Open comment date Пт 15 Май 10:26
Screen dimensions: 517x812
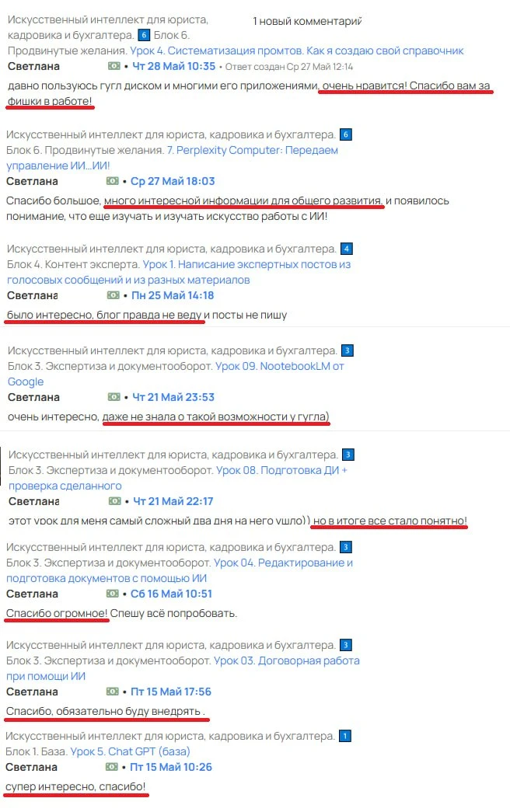click(x=170, y=767)
